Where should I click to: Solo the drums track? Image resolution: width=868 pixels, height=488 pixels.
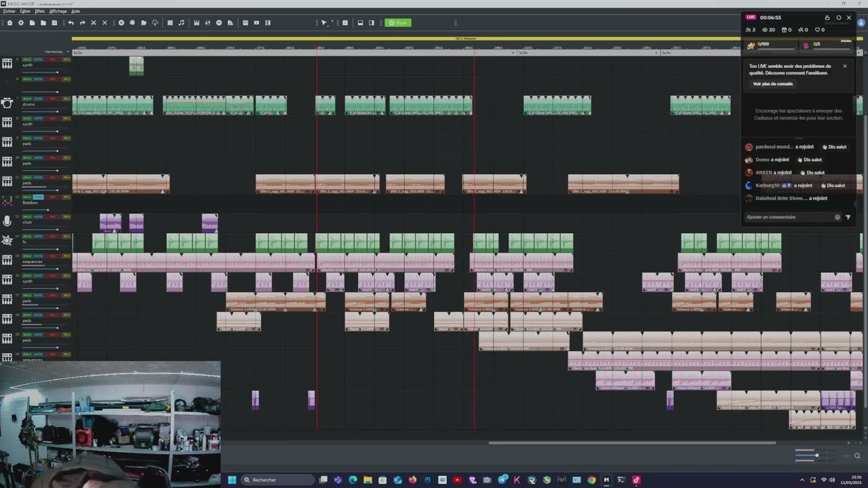(27, 99)
